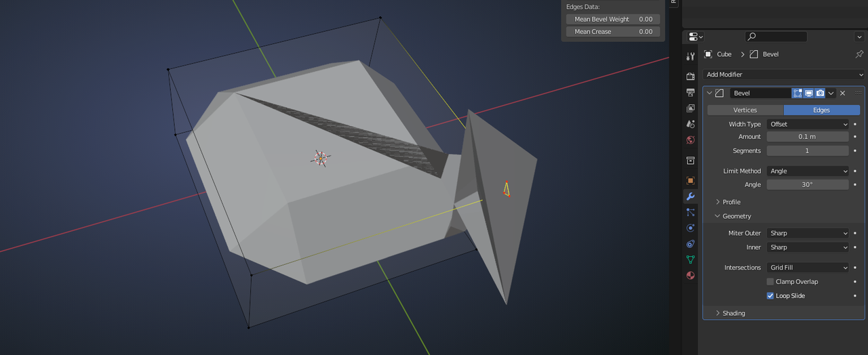Click the Bevel icon in modifier panel header

coord(720,93)
